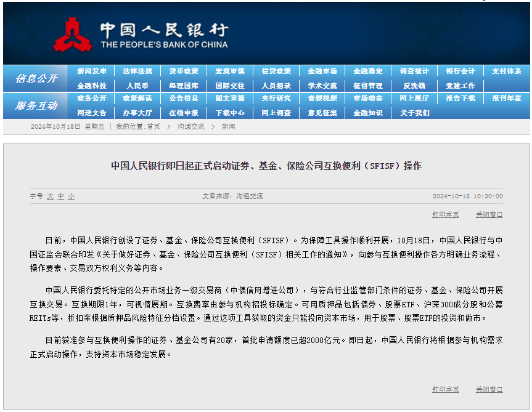Open 意见征集 navigation item

click(322, 113)
